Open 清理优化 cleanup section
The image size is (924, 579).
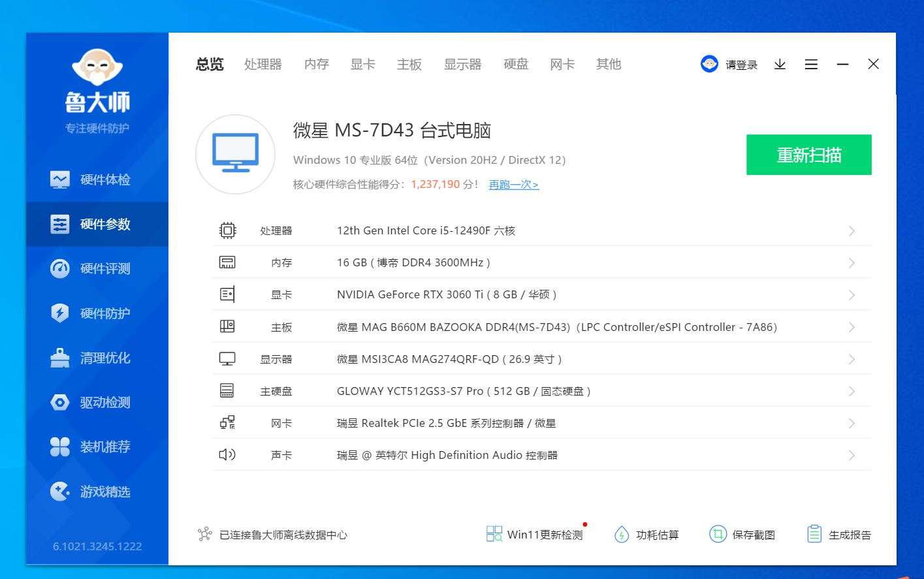[x=97, y=358]
